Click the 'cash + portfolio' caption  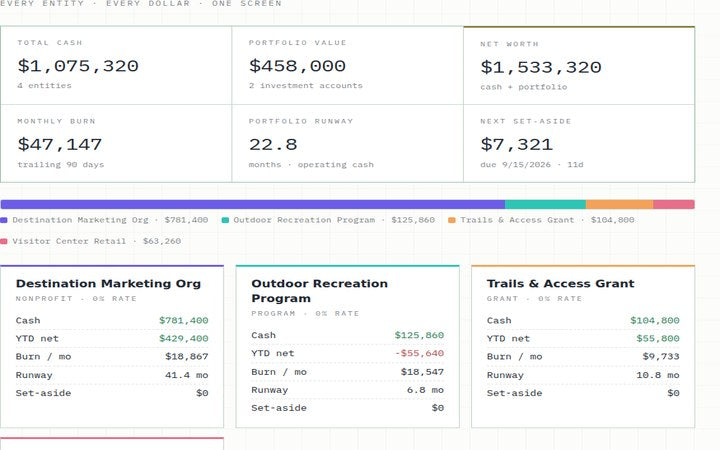click(523, 87)
